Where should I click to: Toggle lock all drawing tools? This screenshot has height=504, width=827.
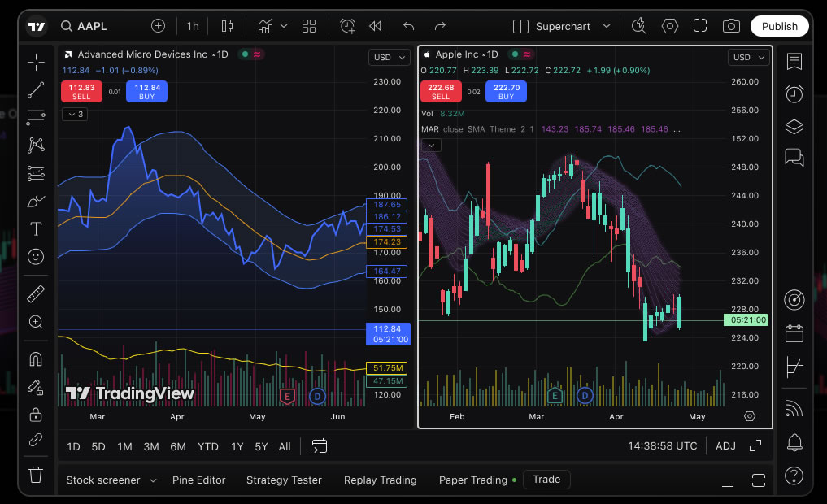(x=36, y=415)
